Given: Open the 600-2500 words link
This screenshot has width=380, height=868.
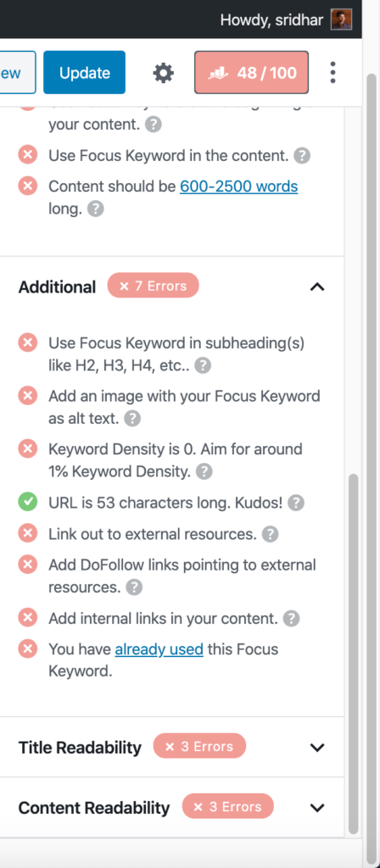Looking at the screenshot, I should click(x=238, y=186).
